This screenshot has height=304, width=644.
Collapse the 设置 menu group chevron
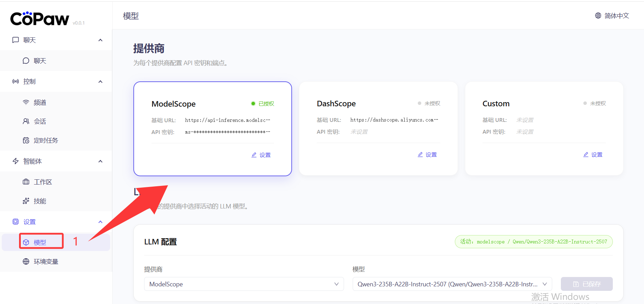100,222
